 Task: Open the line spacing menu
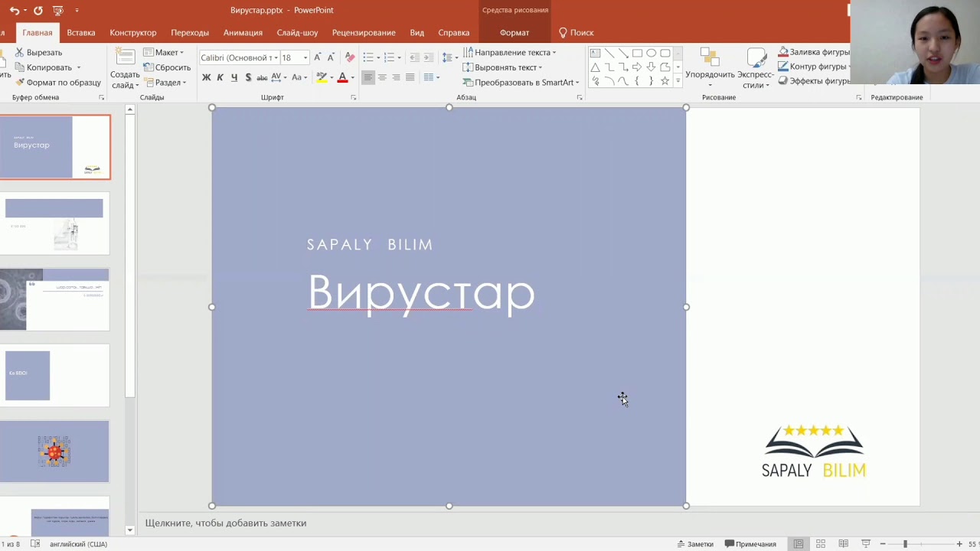coord(449,57)
